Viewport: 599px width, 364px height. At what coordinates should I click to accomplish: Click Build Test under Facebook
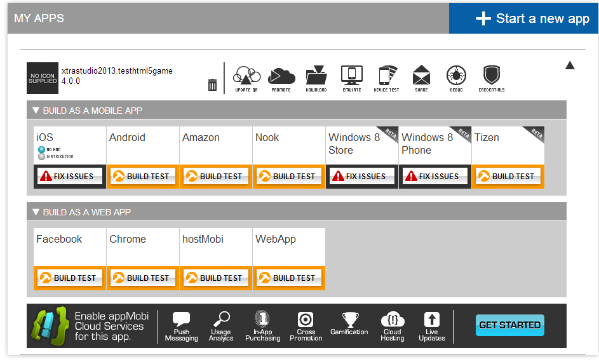(x=70, y=278)
